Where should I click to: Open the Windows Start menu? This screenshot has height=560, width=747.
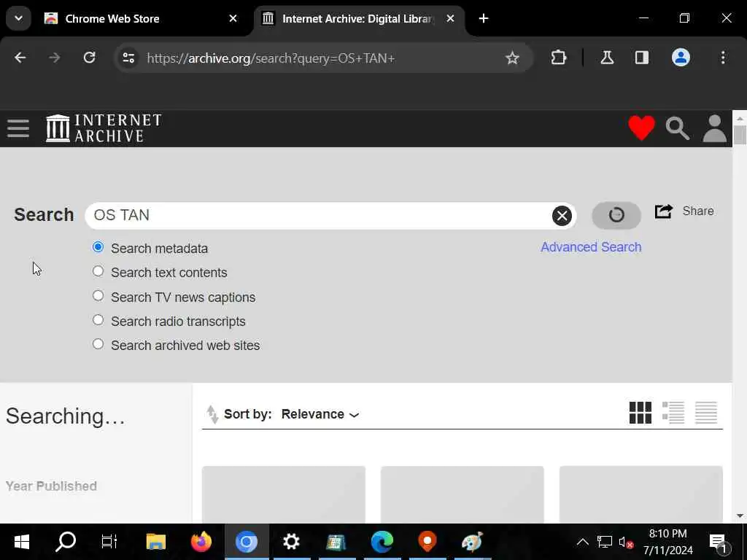click(x=21, y=542)
